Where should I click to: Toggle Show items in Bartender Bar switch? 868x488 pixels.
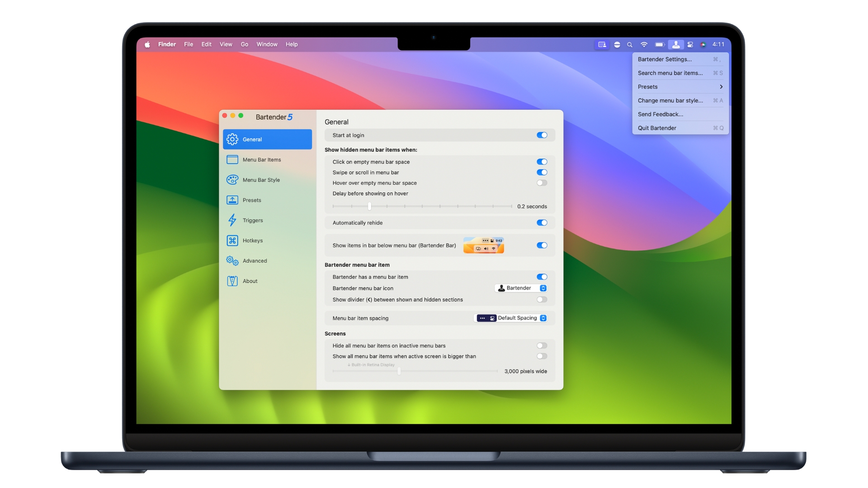pyautogui.click(x=542, y=245)
